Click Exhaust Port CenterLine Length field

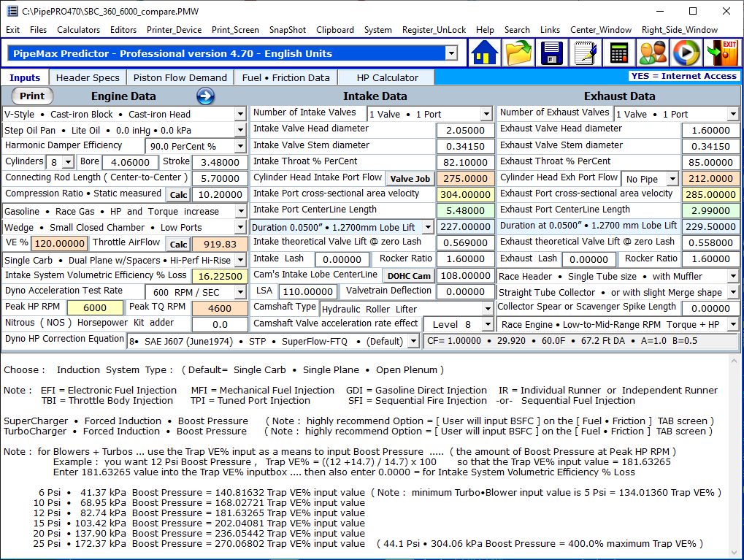(710, 211)
